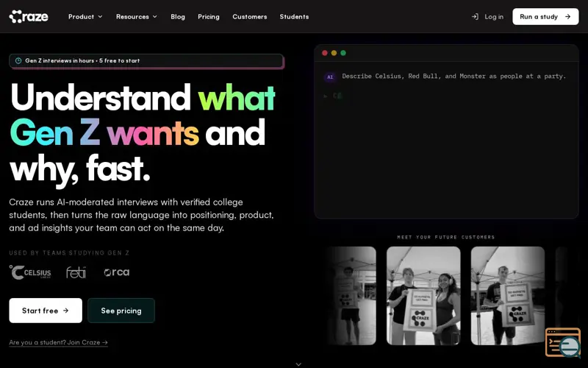Click the green window dot
Image resolution: width=588 pixels, height=368 pixels.
pos(343,53)
